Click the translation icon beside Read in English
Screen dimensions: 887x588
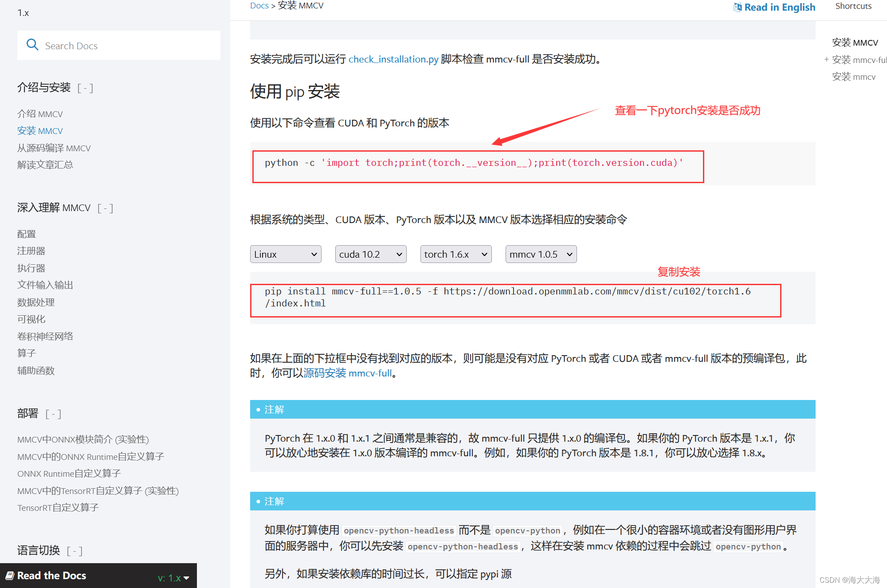[x=738, y=7]
